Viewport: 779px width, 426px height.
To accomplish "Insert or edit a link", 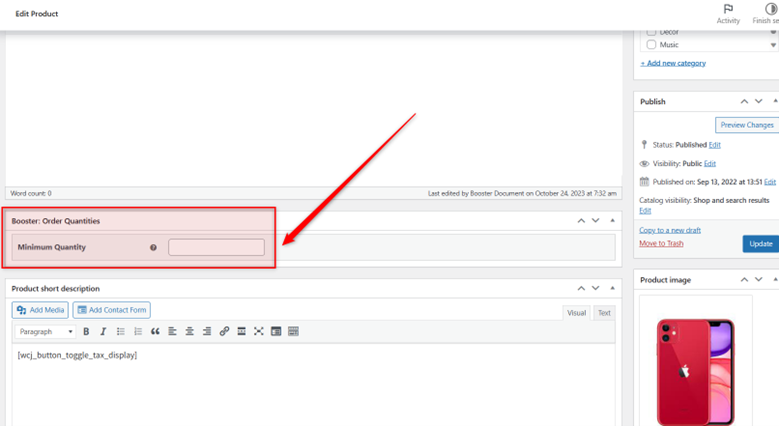I will coord(224,332).
